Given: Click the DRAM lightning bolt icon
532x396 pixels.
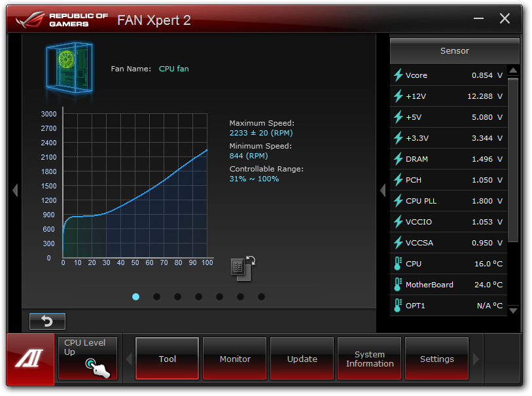Looking at the screenshot, I should coord(399,159).
